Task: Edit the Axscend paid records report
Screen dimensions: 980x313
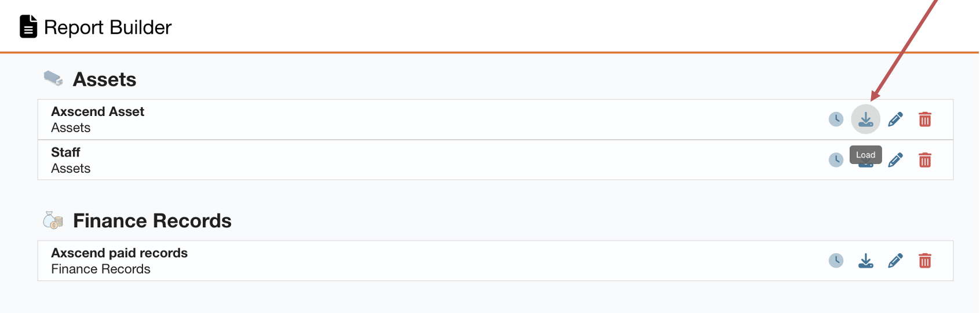Action: 895,261
